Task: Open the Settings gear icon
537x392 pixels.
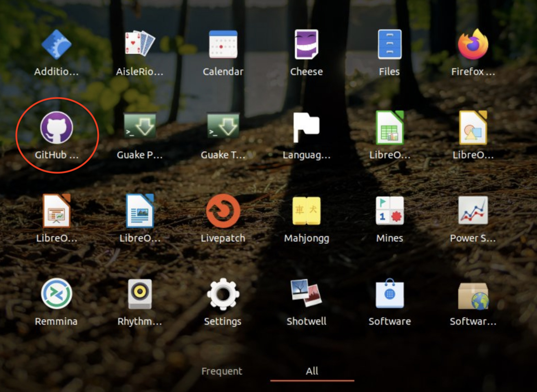Action: tap(223, 294)
